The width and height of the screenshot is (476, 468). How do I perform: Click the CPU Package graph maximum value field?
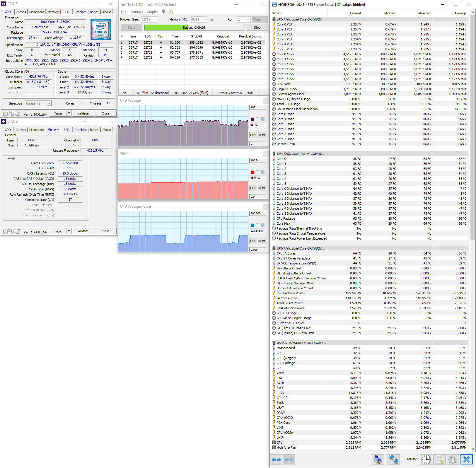click(257, 107)
